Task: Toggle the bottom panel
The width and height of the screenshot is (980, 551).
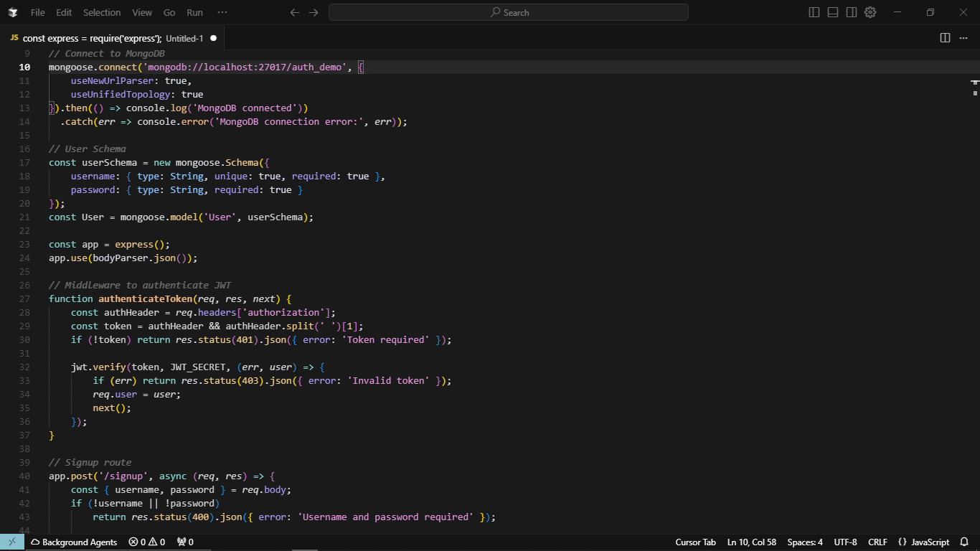Action: point(833,12)
